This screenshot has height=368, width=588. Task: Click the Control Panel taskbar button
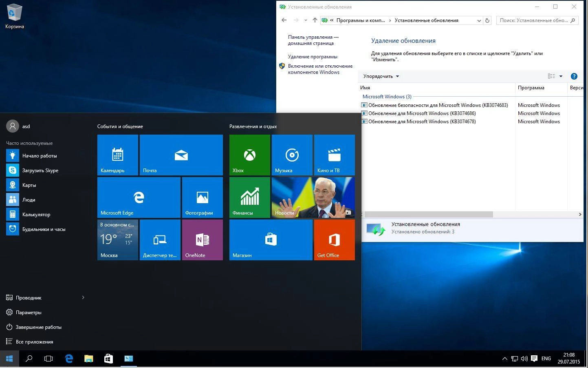coord(128,359)
